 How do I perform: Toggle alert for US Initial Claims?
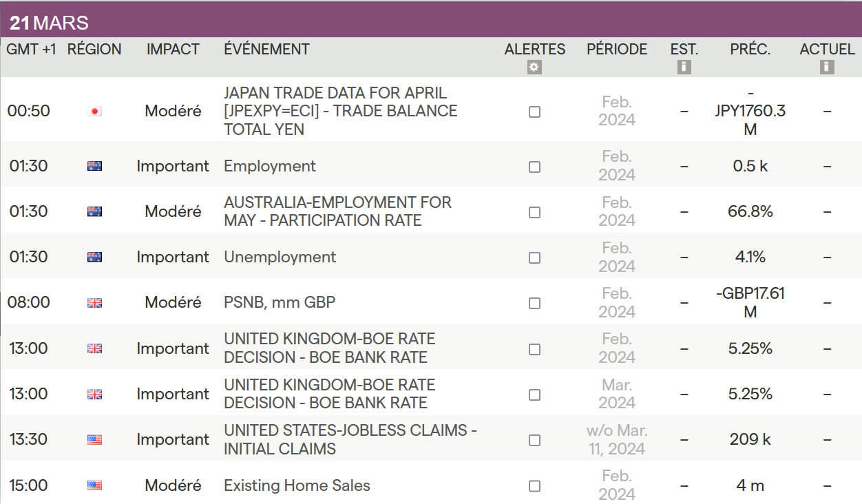534,440
